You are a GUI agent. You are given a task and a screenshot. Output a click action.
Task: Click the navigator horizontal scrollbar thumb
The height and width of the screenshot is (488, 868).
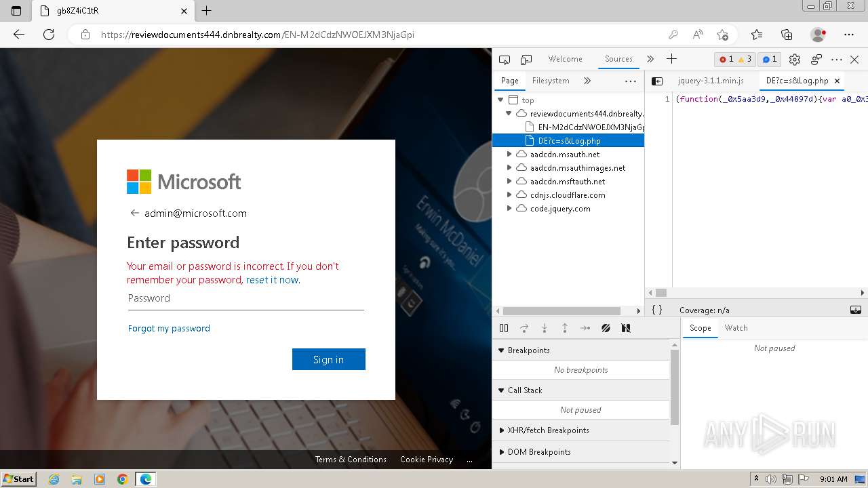coord(561,310)
